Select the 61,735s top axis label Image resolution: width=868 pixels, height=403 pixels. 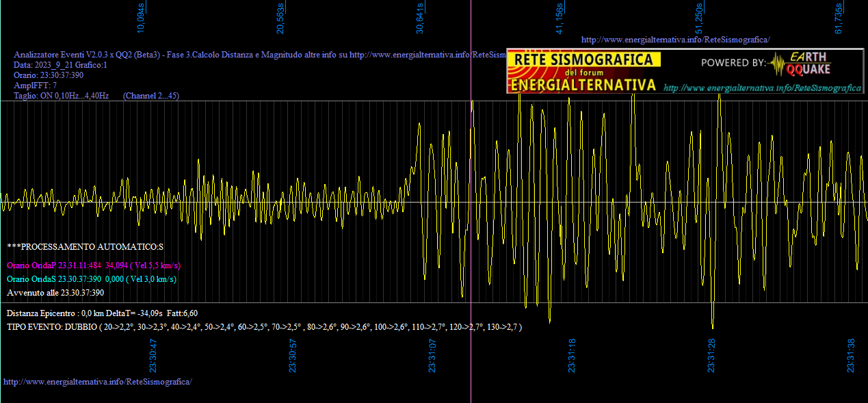[839, 18]
